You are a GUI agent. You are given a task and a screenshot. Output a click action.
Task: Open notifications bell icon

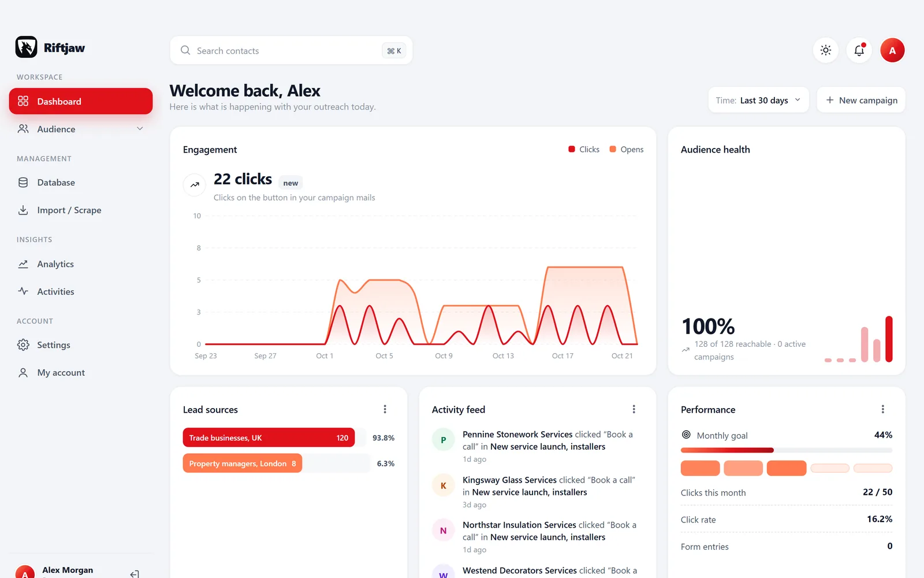tap(859, 50)
